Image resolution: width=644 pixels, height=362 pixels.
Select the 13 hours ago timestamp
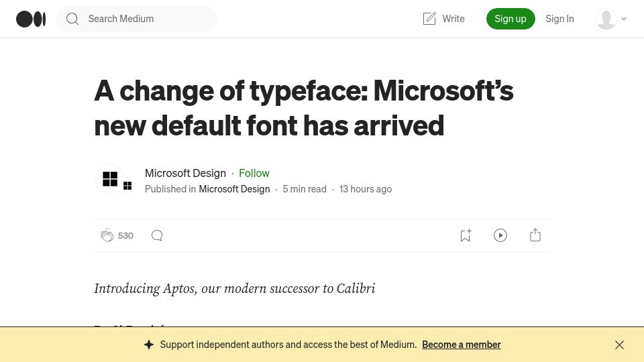[x=366, y=189]
